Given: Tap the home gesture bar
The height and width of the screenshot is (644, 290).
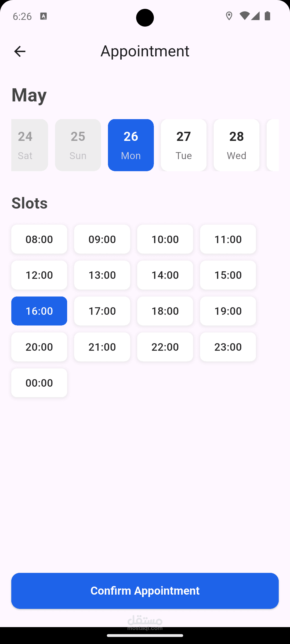Looking at the screenshot, I should pyautogui.click(x=145, y=635).
